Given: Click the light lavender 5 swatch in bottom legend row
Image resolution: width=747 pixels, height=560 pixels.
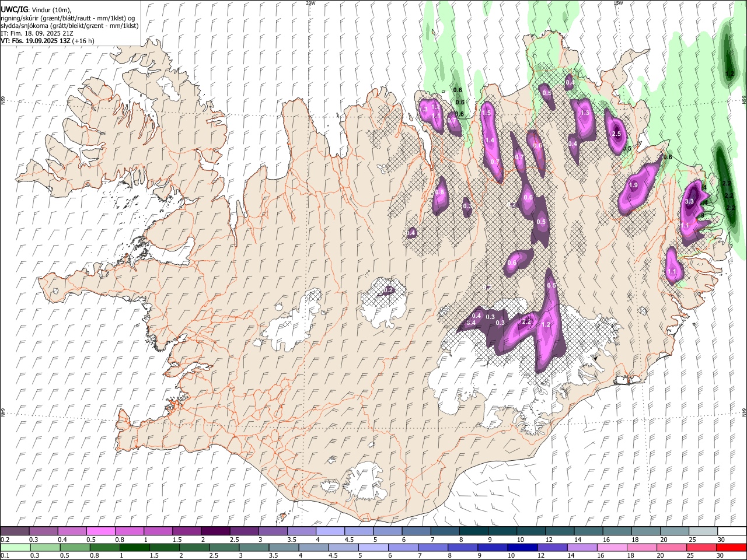Looking at the screenshot, I should pos(373,548).
